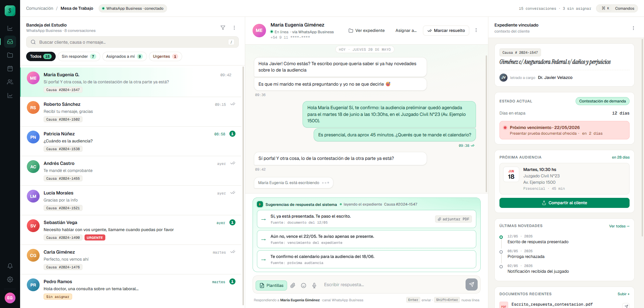Viewport: 644px width, 308px height.
Task: Open Roberto Sánchez conversation
Action: (x=131, y=112)
